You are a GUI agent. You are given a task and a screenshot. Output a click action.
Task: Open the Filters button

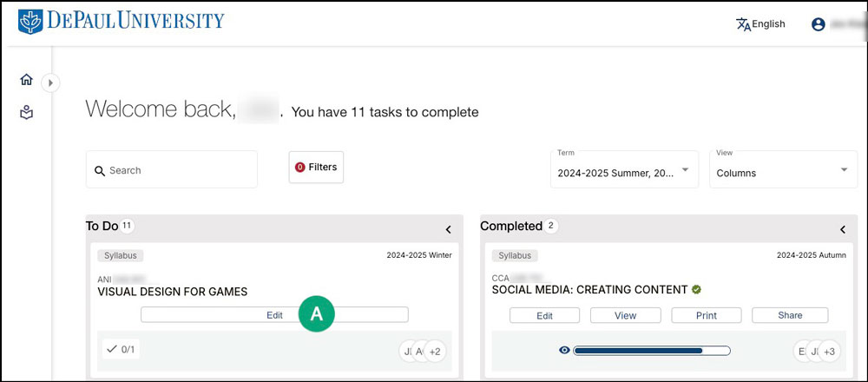(x=316, y=167)
